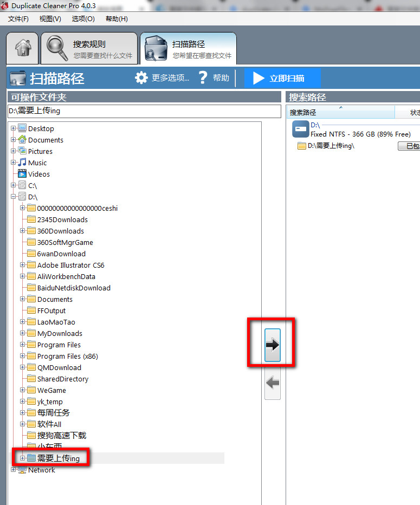Screen dimensions: 420x505
Task: Sort by 搜索路径 column header
Action: pyautogui.click(x=341, y=112)
